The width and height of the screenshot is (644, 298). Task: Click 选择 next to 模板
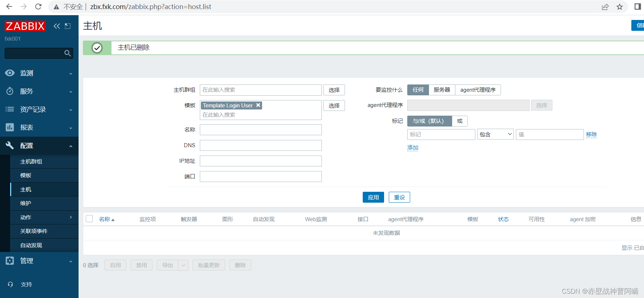tap(334, 105)
